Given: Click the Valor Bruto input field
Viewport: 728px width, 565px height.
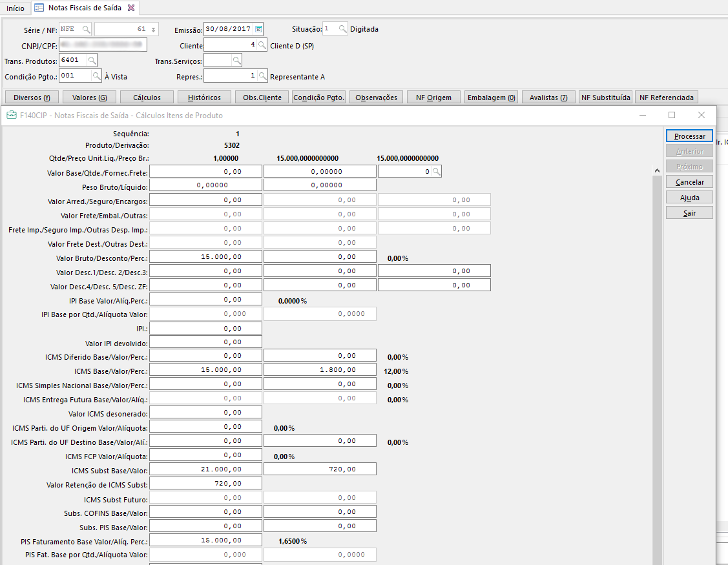Looking at the screenshot, I should point(205,257).
